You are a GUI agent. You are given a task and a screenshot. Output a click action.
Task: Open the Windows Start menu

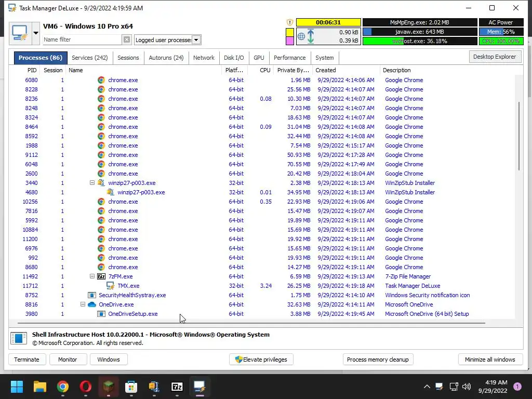[x=17, y=387]
